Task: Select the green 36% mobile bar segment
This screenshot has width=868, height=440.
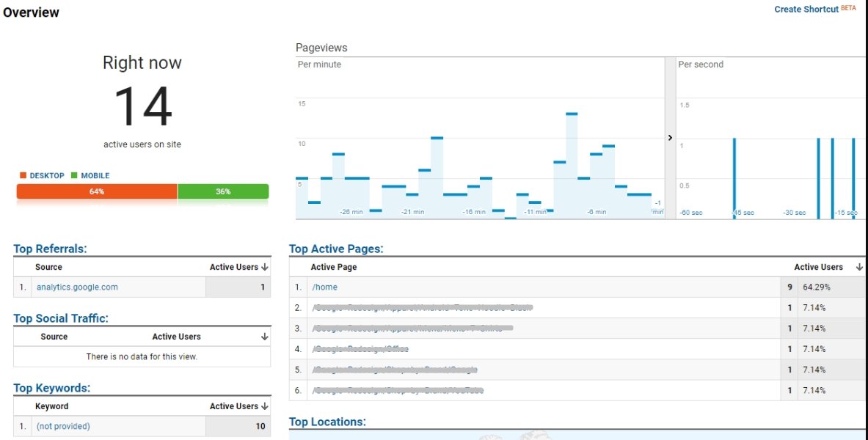Action: tap(223, 191)
